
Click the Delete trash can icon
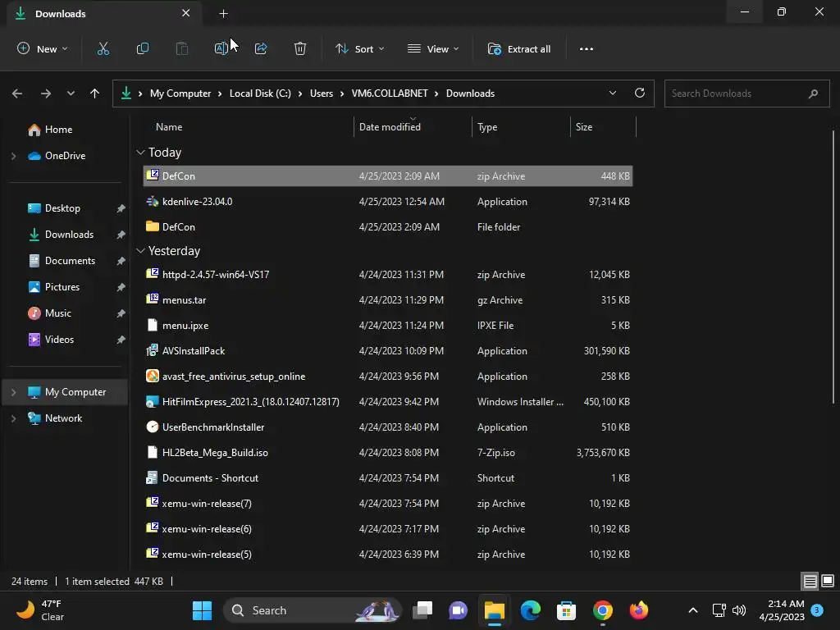(300, 48)
